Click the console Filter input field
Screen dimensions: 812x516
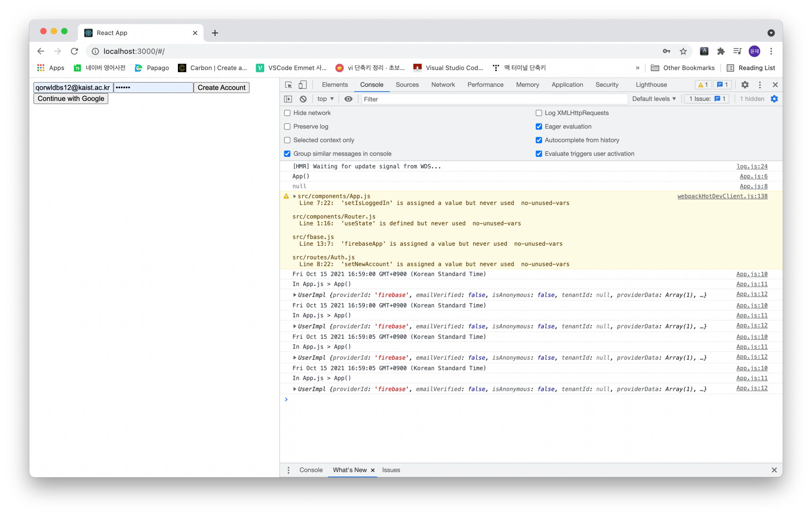(494, 99)
